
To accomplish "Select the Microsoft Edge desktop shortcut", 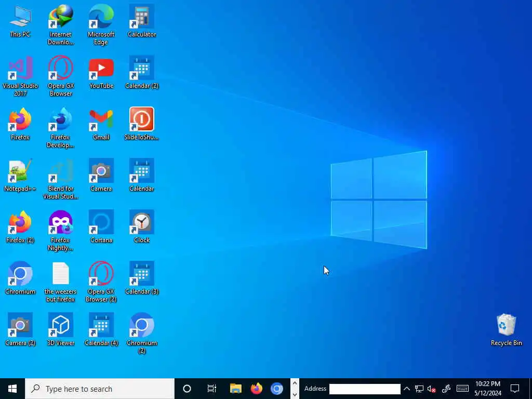I will [101, 25].
